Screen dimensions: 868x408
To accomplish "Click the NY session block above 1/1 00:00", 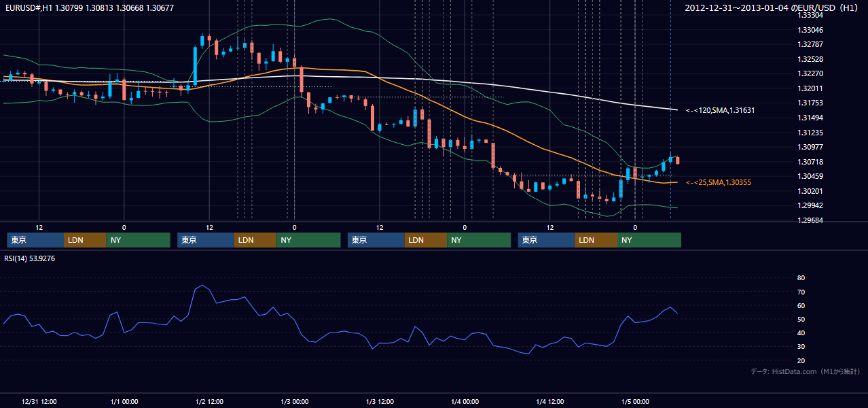I will (138, 240).
